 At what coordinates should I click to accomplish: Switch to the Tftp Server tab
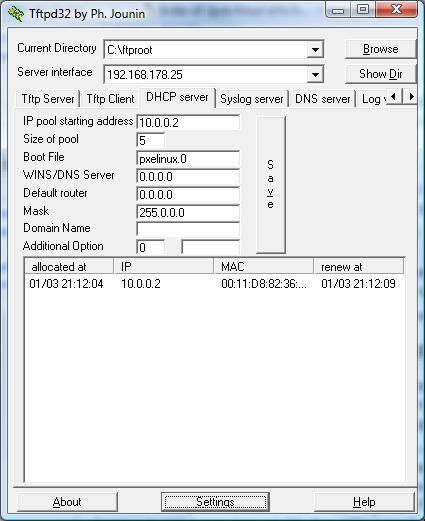[x=48, y=99]
